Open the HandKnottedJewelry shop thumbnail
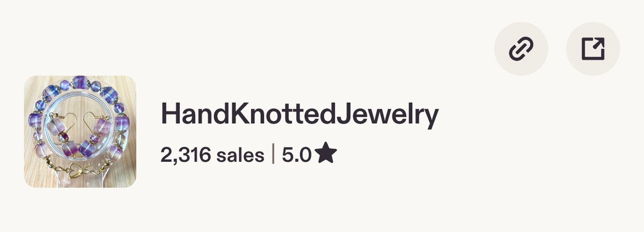The height and width of the screenshot is (232, 644). tap(80, 131)
